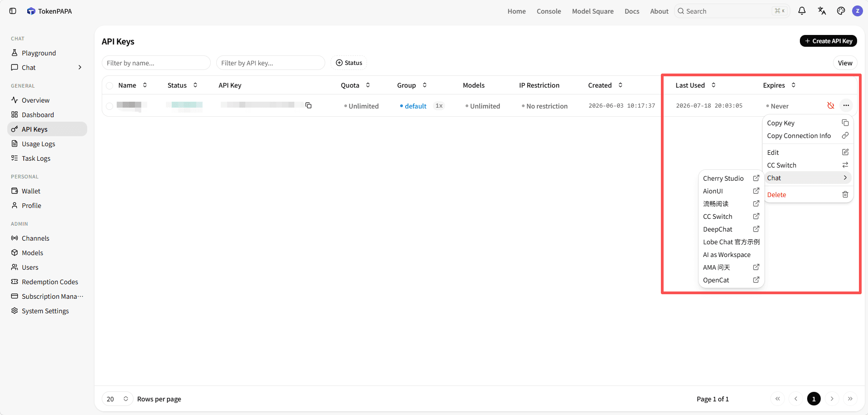The height and width of the screenshot is (415, 868).
Task: Open the View options button
Action: click(x=845, y=63)
